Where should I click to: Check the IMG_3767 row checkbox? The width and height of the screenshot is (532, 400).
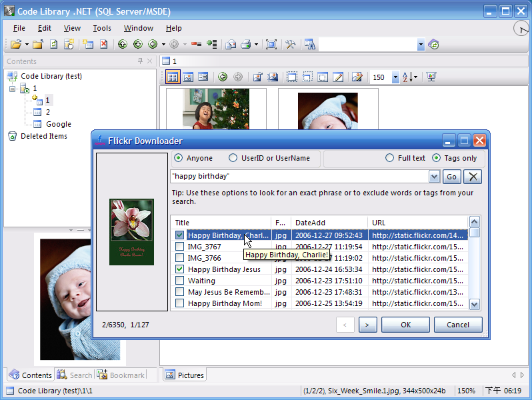[179, 246]
